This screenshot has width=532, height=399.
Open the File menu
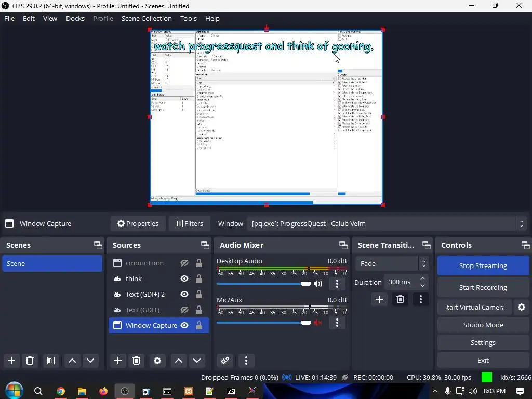tap(9, 18)
